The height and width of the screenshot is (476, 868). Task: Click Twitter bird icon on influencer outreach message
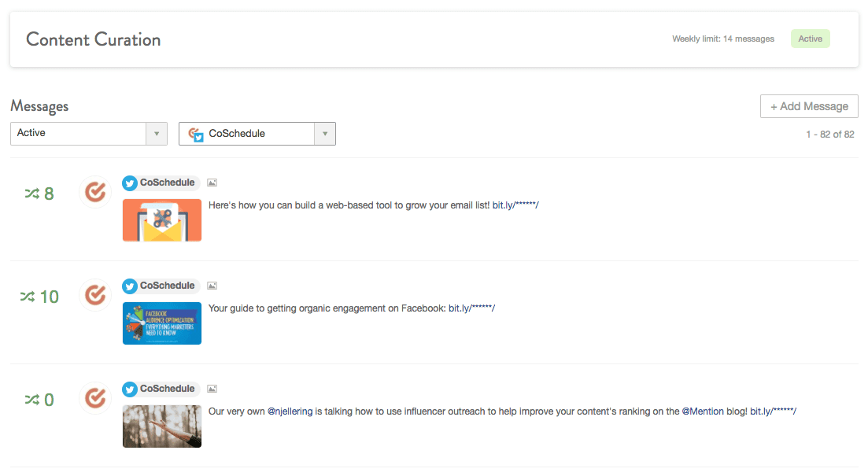point(130,389)
